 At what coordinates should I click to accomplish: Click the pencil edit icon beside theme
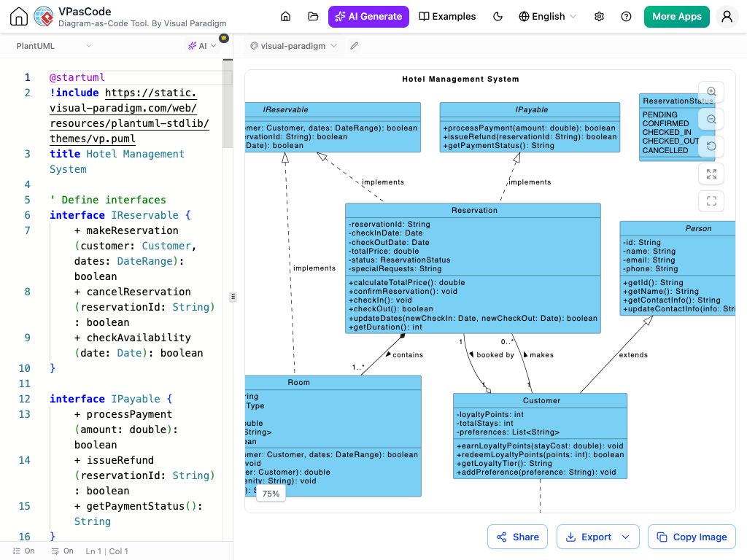coord(354,46)
